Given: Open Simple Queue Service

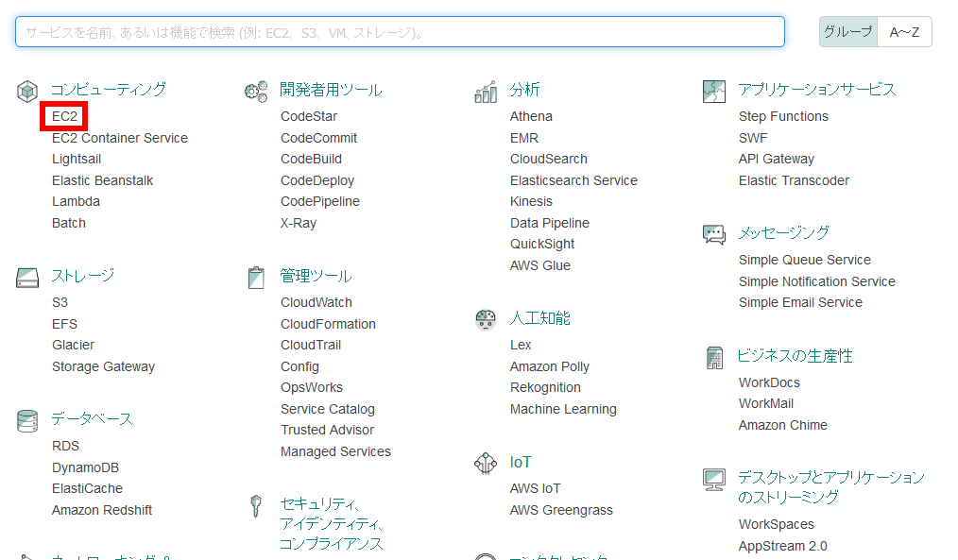Looking at the screenshot, I should click(805, 260).
